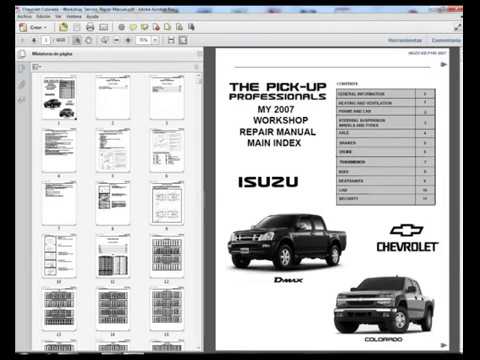Open the Herramientas pane
480x360 pixels.
click(405, 40)
